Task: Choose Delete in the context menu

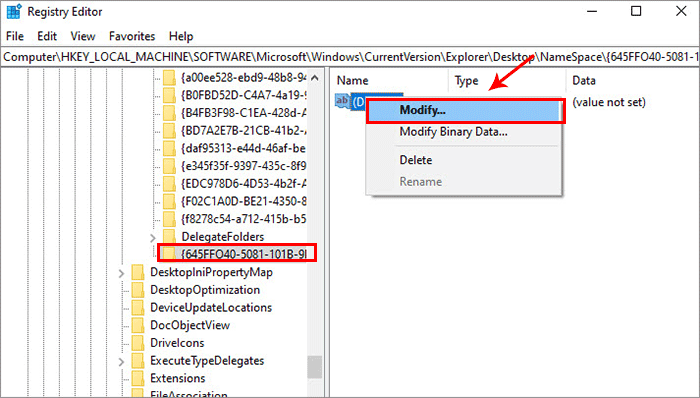Action: (416, 160)
